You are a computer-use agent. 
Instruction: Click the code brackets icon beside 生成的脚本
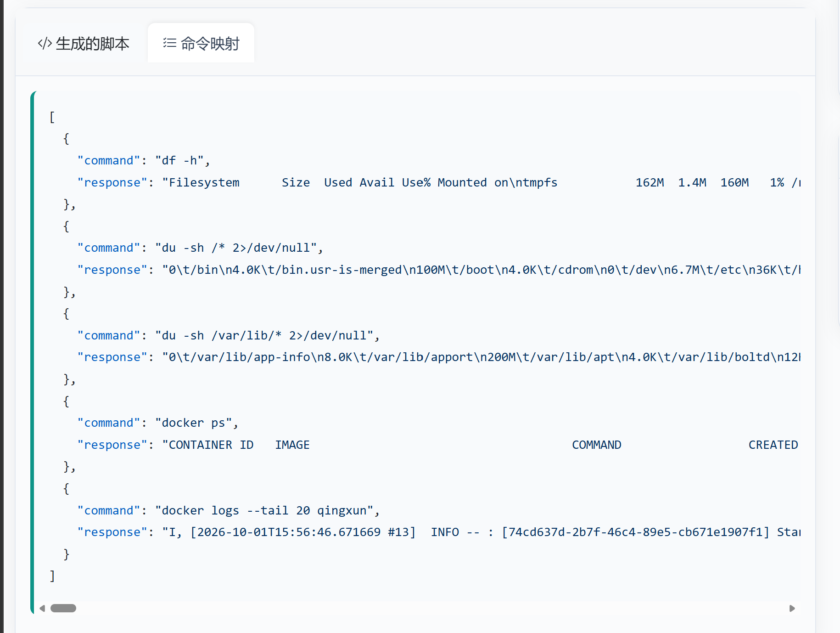click(45, 44)
